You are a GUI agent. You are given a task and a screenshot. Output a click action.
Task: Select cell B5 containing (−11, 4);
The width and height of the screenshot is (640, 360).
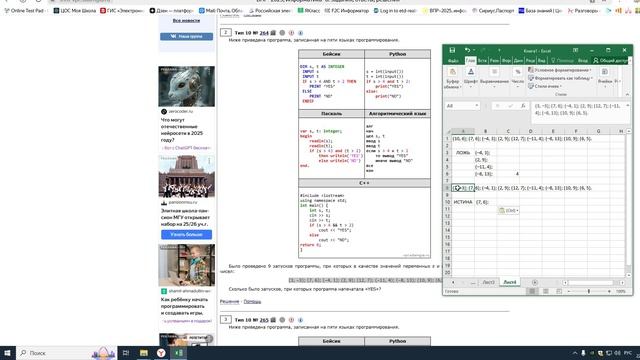(x=485, y=167)
